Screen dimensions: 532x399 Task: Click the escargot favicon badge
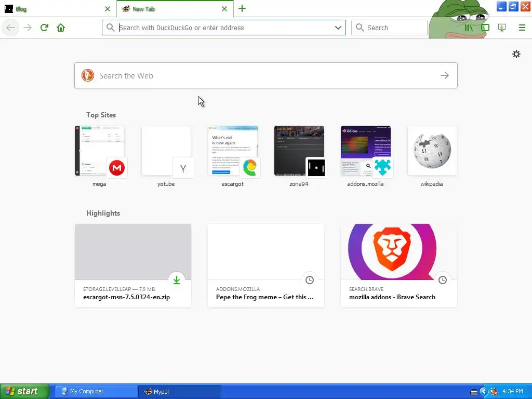coord(250,168)
